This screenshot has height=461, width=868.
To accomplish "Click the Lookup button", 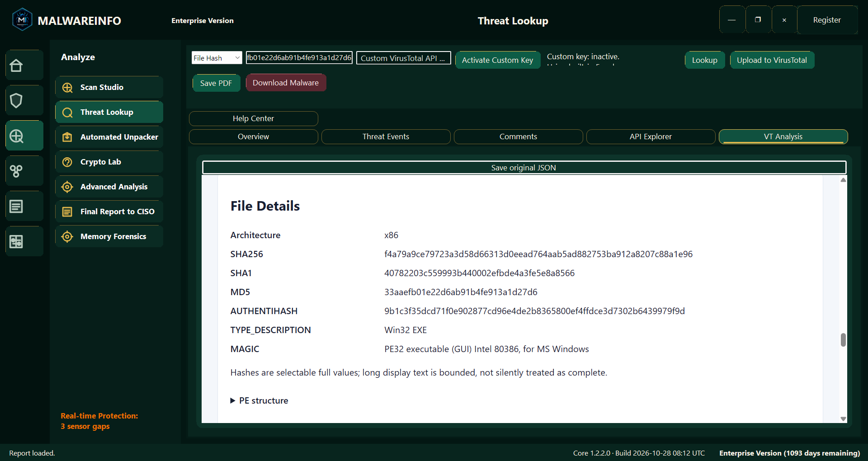I will [x=704, y=60].
